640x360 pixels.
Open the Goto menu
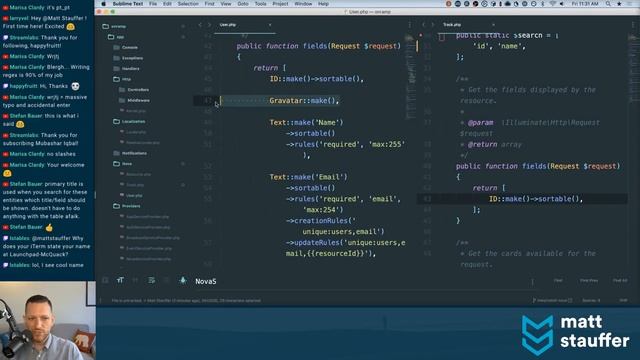coord(243,4)
